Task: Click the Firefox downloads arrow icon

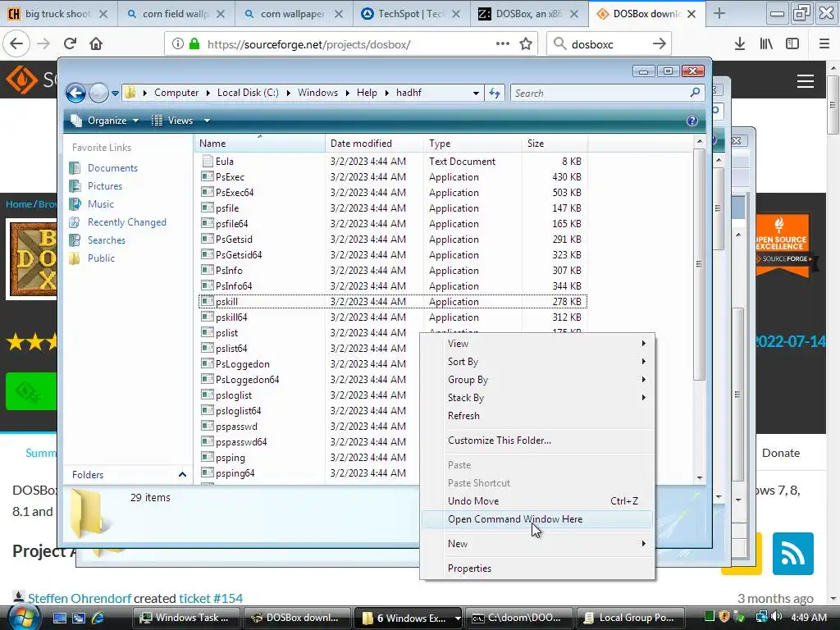Action: (740, 43)
